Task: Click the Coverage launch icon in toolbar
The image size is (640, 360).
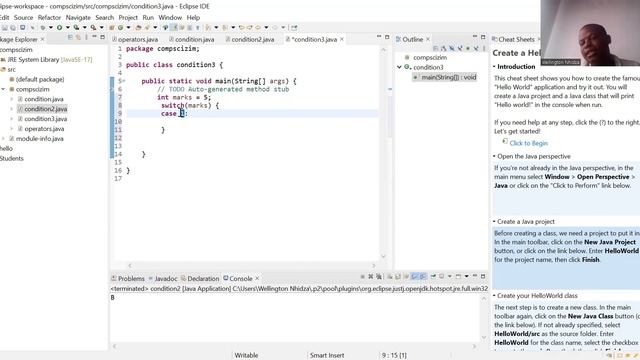Action: pyautogui.click(x=76, y=28)
